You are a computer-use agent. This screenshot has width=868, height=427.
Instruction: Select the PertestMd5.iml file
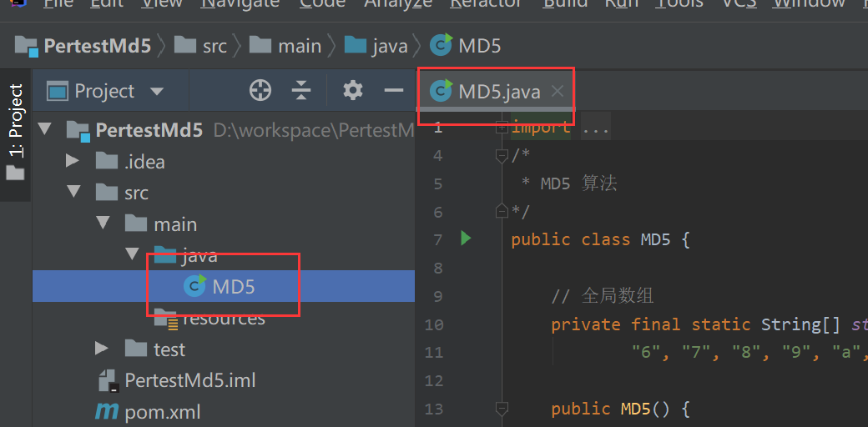pos(189,381)
